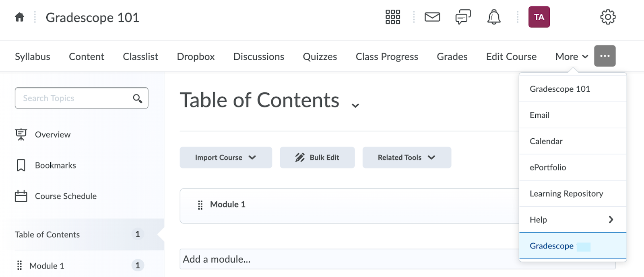The image size is (644, 277).
Task: Click the Bulk Edit button
Action: point(317,157)
